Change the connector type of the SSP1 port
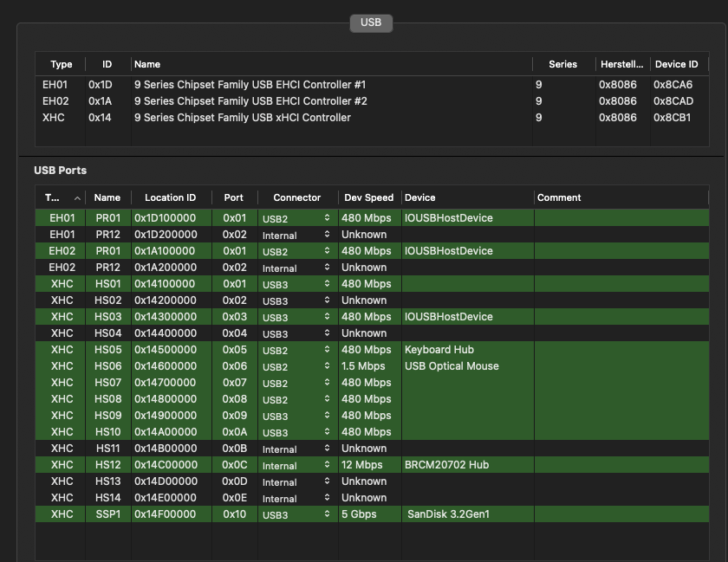This screenshot has height=562, width=728. [x=327, y=514]
